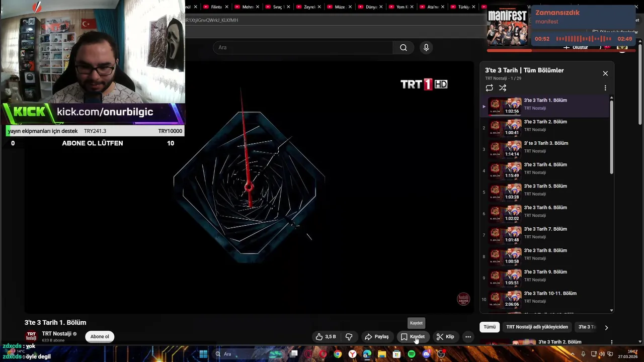Open Microsoft Edge from the taskbar
The height and width of the screenshot is (362, 644).
[x=367, y=354]
